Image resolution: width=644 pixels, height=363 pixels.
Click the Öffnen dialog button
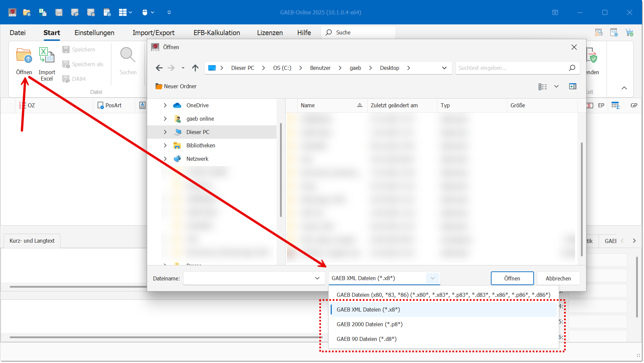click(x=512, y=278)
